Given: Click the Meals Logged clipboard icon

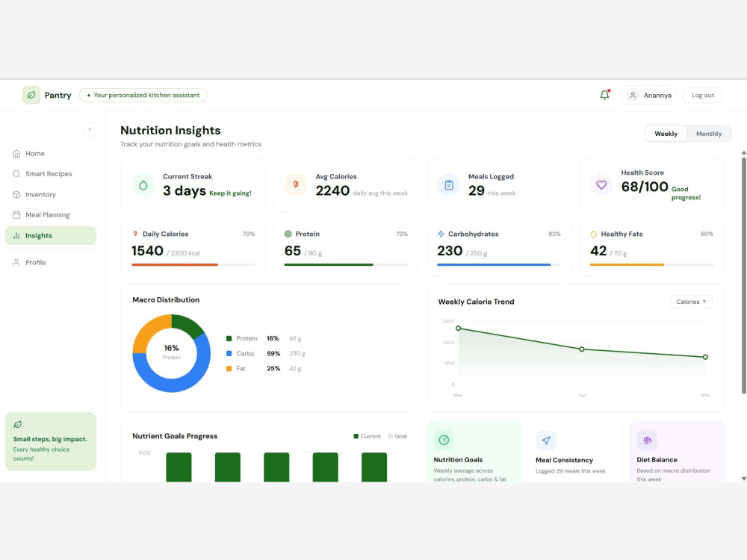Looking at the screenshot, I should click(449, 185).
